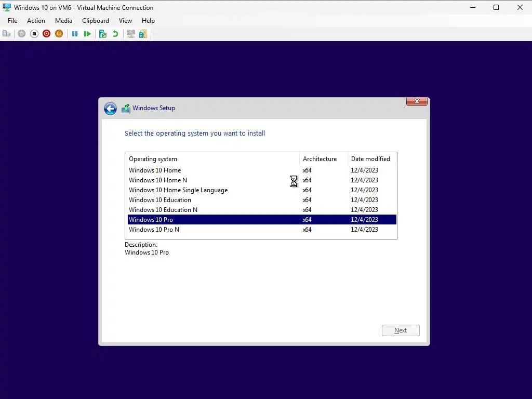Reset the VM with green play icon
532x399 pixels.
tap(87, 34)
